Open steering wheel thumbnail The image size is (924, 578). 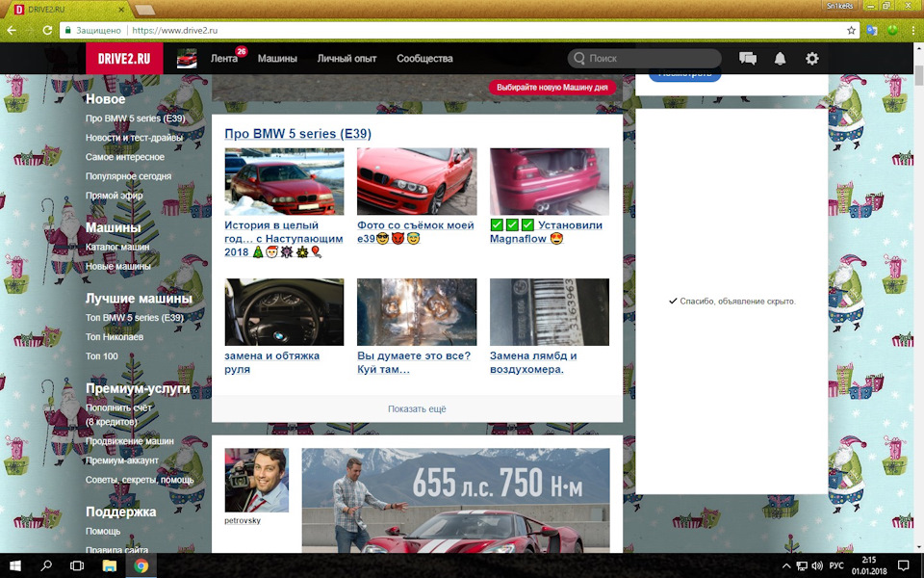coord(284,312)
